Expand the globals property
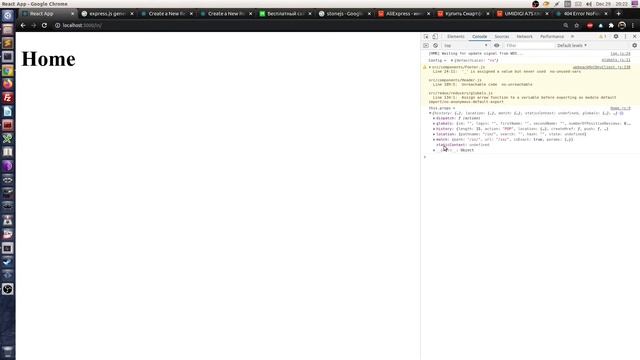Image resolution: width=640 pixels, height=360 pixels. 434,124
